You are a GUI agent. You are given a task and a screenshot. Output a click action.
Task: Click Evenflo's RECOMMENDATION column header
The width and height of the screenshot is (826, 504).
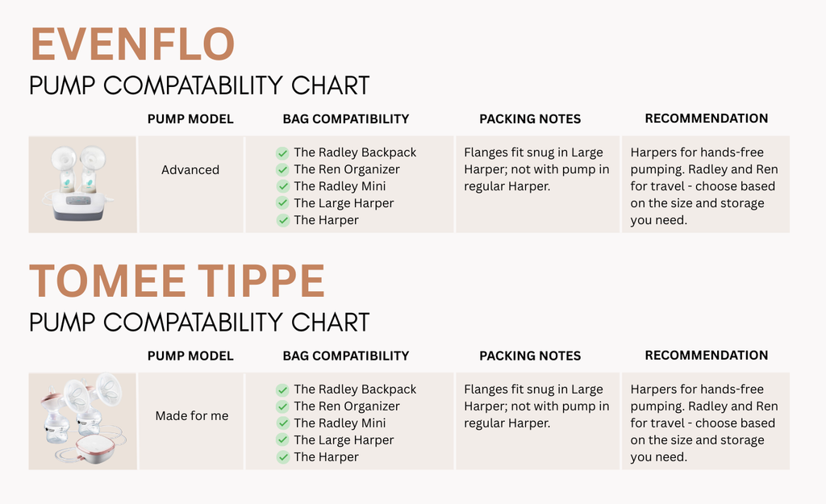click(x=707, y=119)
